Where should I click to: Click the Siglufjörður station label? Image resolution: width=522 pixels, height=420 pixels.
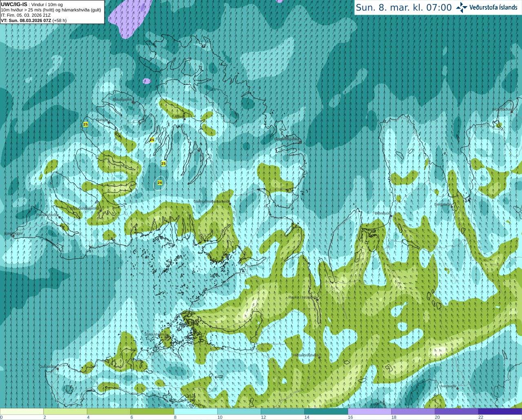coord(502,109)
